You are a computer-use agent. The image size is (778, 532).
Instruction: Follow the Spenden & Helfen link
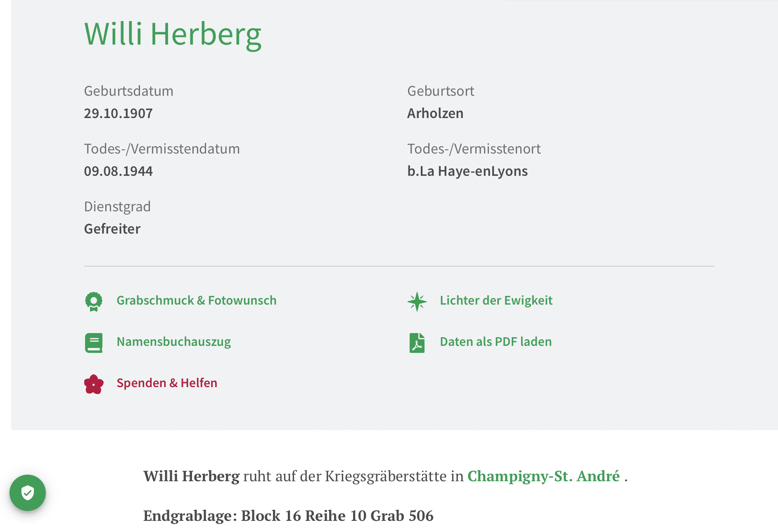(x=167, y=383)
